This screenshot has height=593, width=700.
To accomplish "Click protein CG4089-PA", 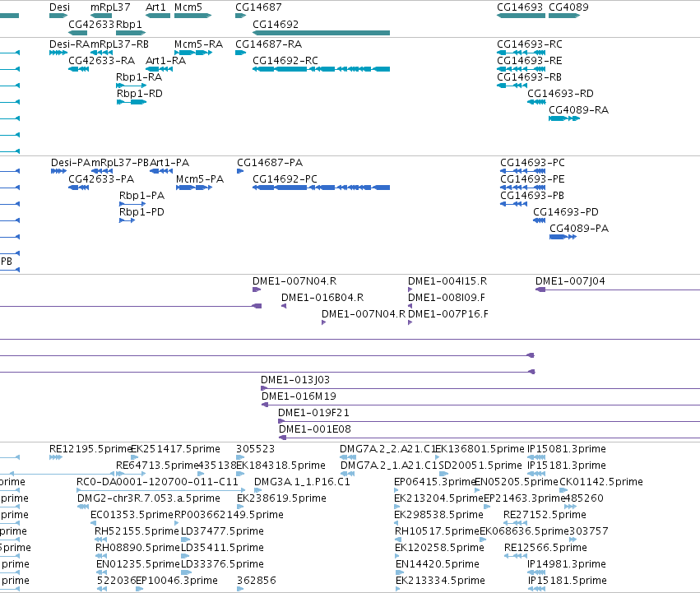I will pyautogui.click(x=579, y=229).
